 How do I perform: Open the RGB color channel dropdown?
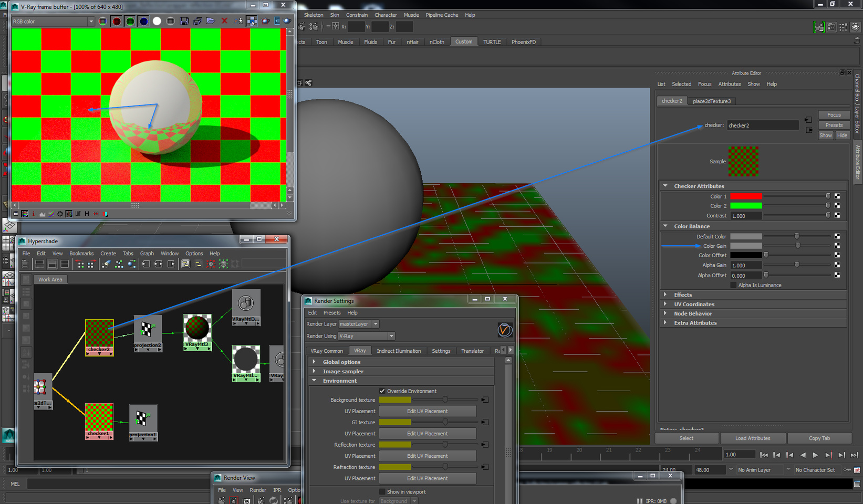coord(53,22)
